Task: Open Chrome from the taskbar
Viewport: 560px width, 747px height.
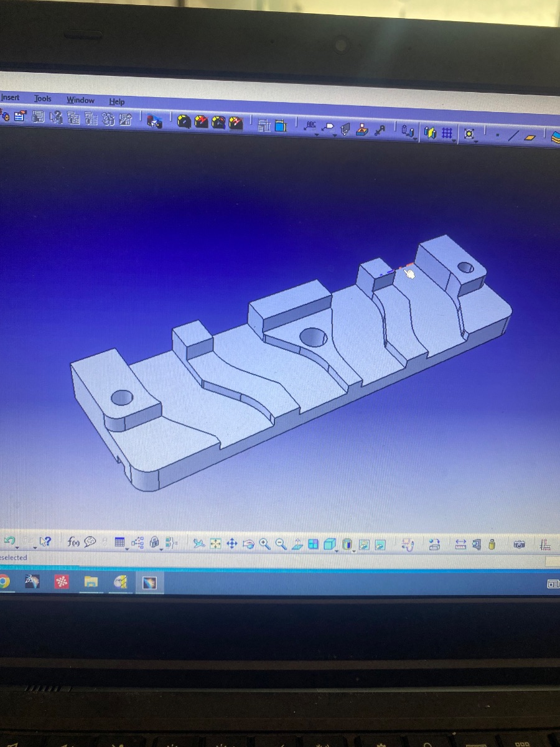Action: point(4,581)
